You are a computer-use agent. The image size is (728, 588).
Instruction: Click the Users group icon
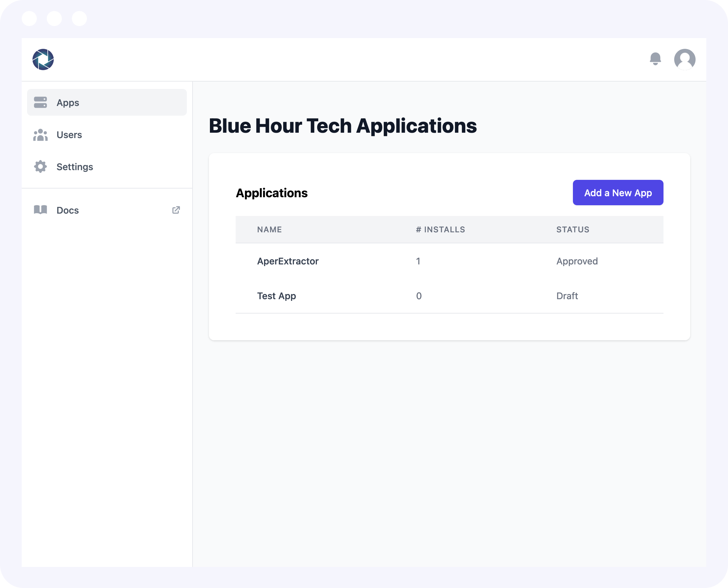click(x=40, y=135)
